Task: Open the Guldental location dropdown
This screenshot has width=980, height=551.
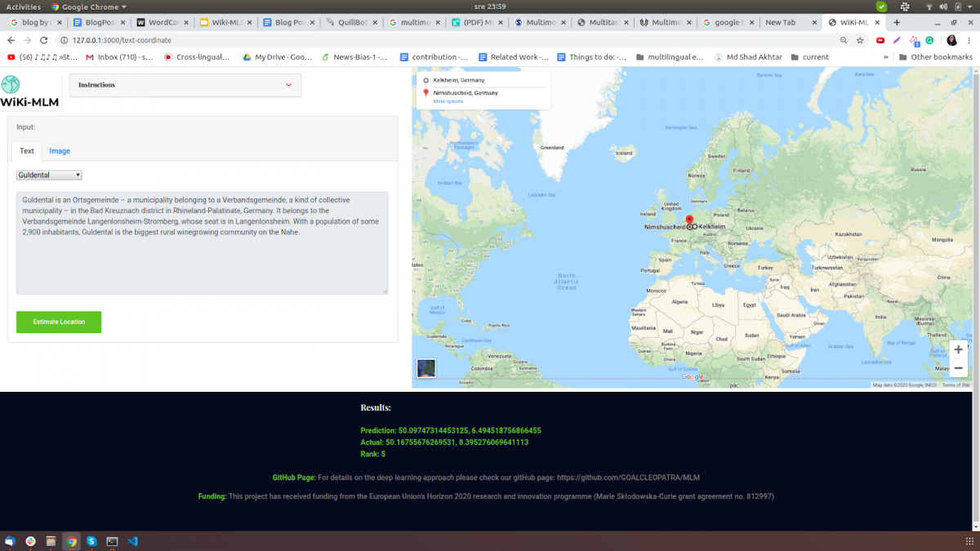Action: coord(48,174)
